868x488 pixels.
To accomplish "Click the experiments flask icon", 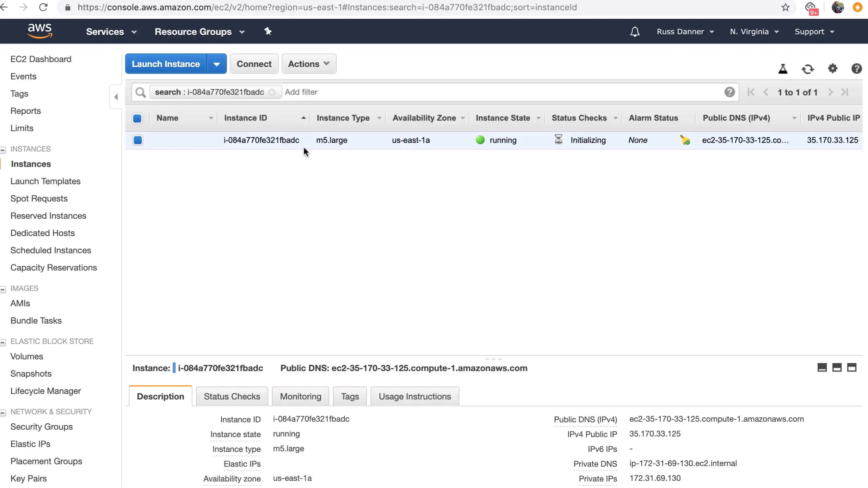I will 783,69.
